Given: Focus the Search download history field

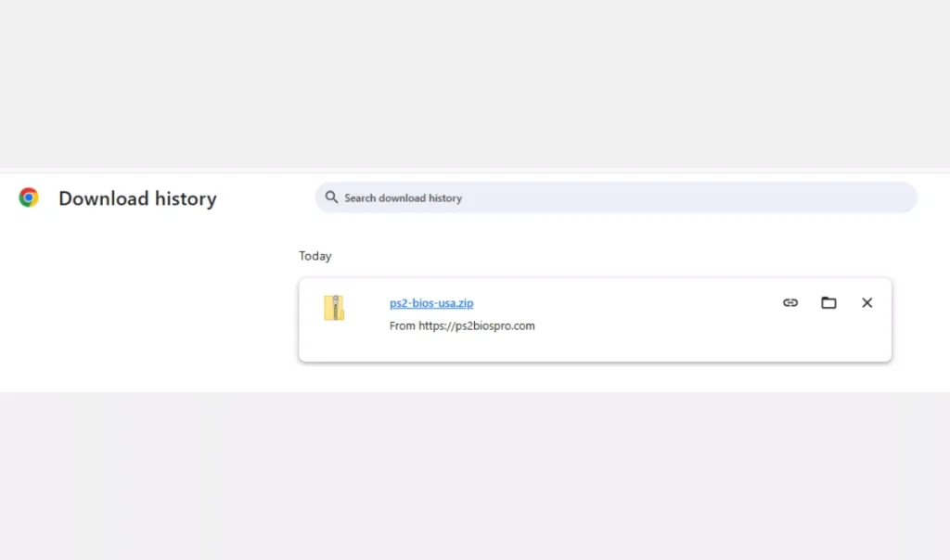Looking at the screenshot, I should point(612,197).
